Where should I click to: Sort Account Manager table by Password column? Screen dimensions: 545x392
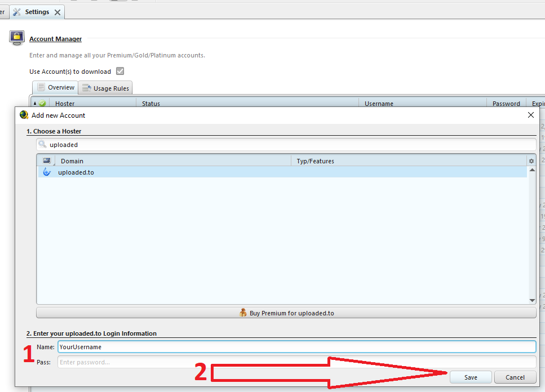pyautogui.click(x=507, y=104)
